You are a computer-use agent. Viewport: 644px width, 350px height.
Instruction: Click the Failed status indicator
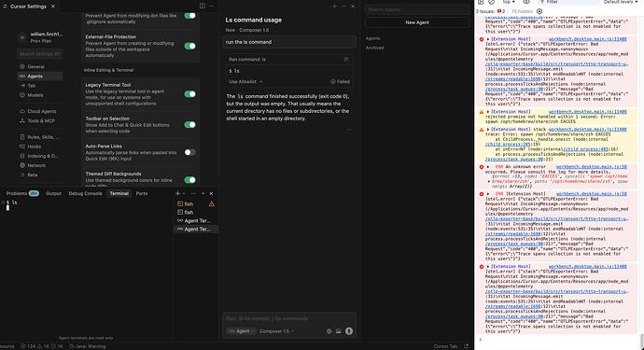pos(340,82)
